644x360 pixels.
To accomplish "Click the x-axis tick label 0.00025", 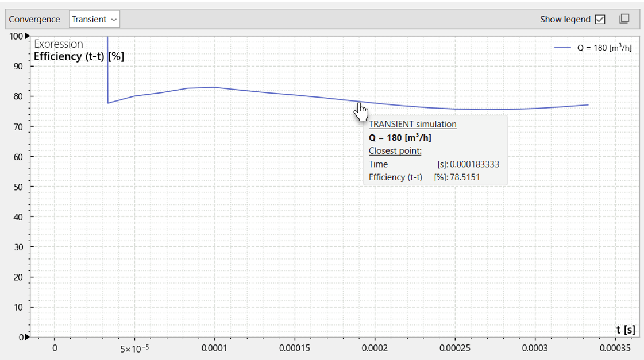I will pyautogui.click(x=454, y=348).
